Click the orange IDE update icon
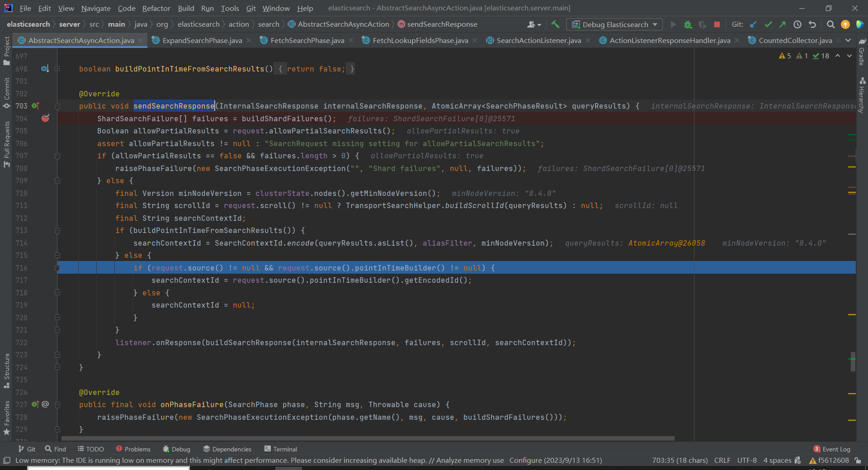Screen dimensions: 868x470 click(845, 24)
